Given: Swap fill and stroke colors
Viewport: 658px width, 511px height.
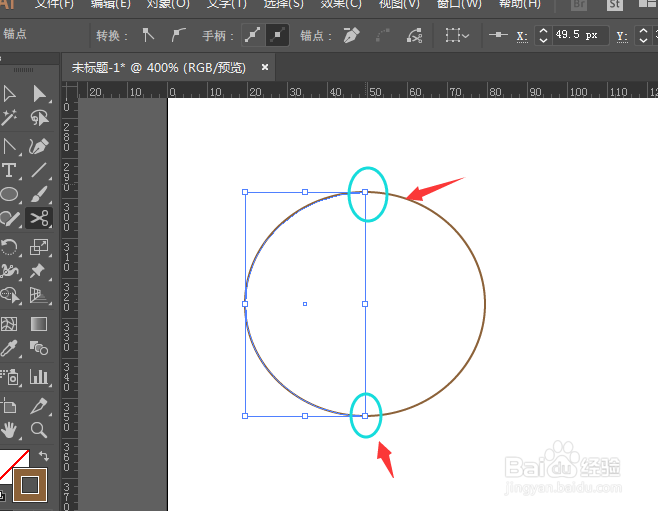Looking at the screenshot, I should coord(44,456).
